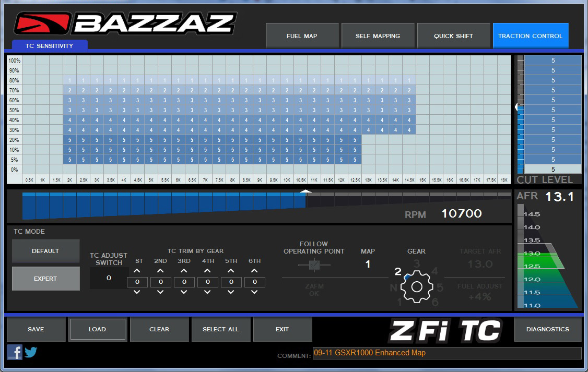This screenshot has height=372, width=588.
Task: Select Expert TC mode
Action: (x=45, y=279)
